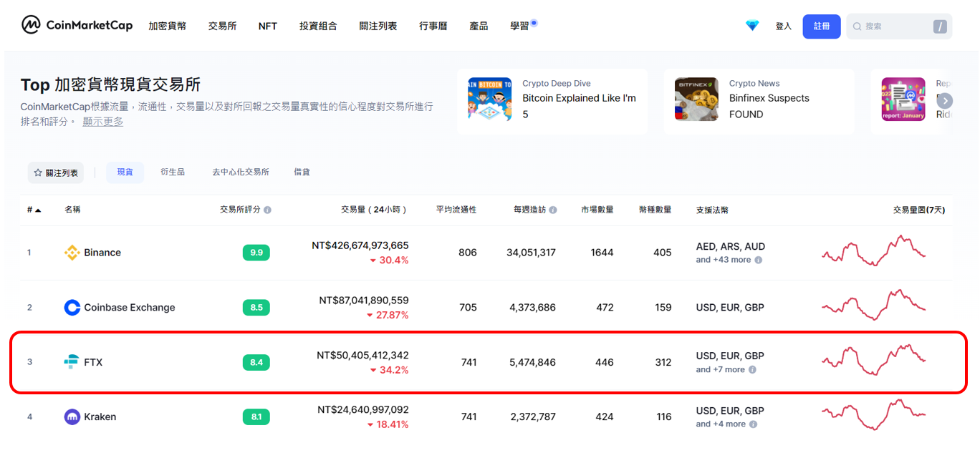Open the 產品 menu
The image size is (980, 453).
coord(479,26)
